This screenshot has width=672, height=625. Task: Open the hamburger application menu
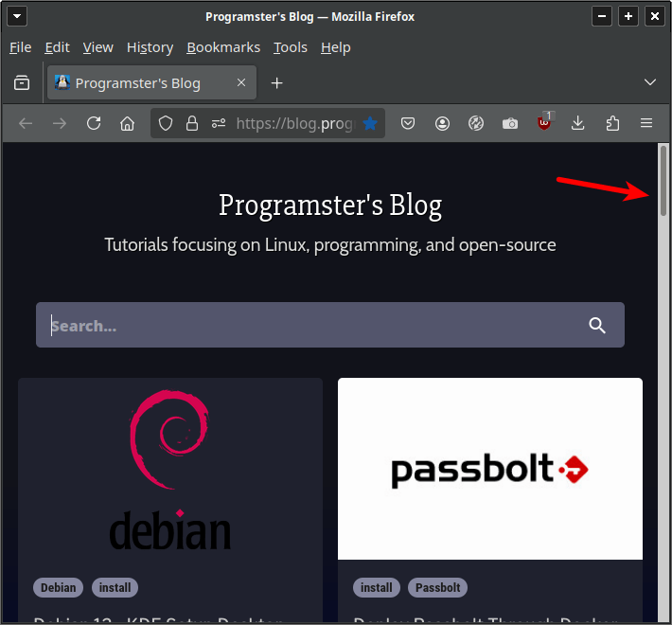[646, 123]
